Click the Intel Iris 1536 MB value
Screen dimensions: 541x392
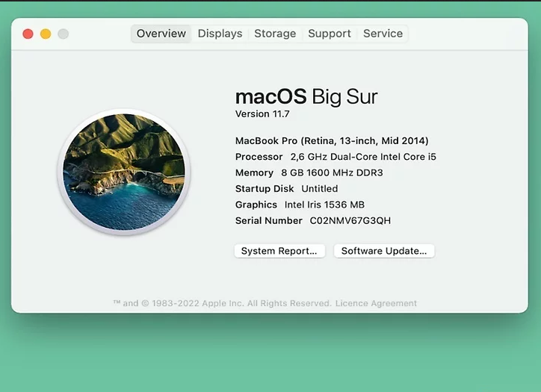coord(324,205)
